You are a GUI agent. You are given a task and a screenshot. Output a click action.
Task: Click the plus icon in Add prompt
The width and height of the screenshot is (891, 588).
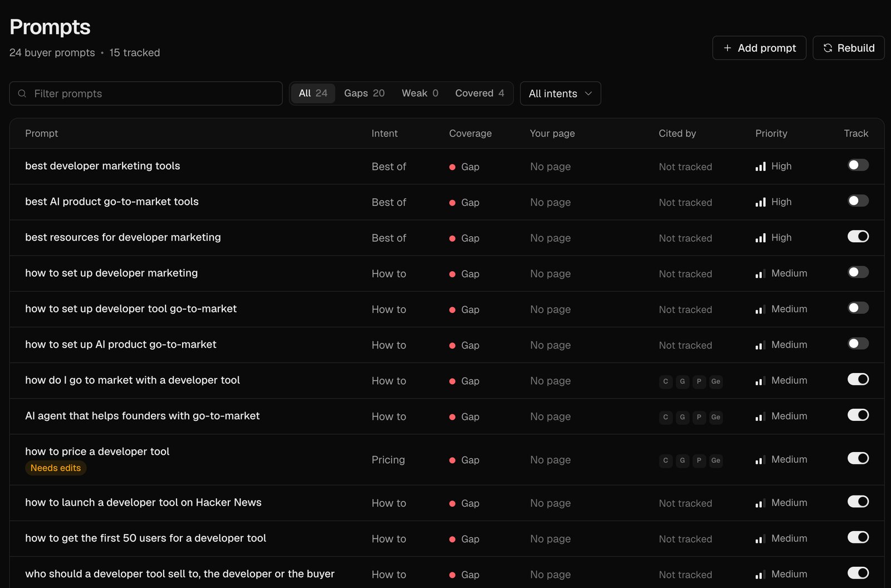727,48
